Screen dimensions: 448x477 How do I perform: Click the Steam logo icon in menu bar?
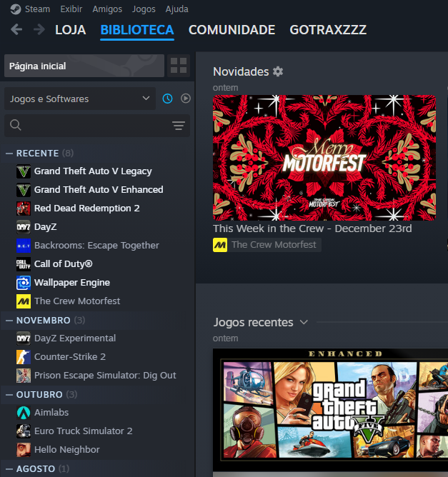point(16,9)
